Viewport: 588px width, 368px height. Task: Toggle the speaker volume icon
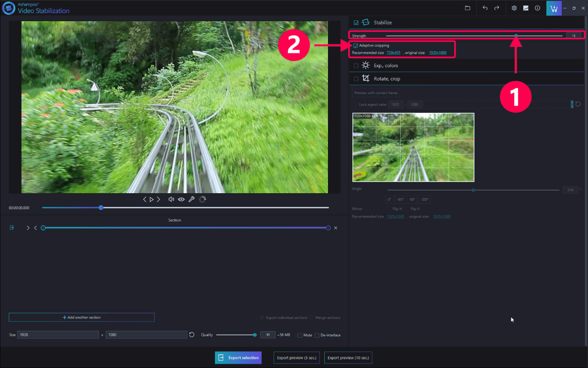[171, 200]
